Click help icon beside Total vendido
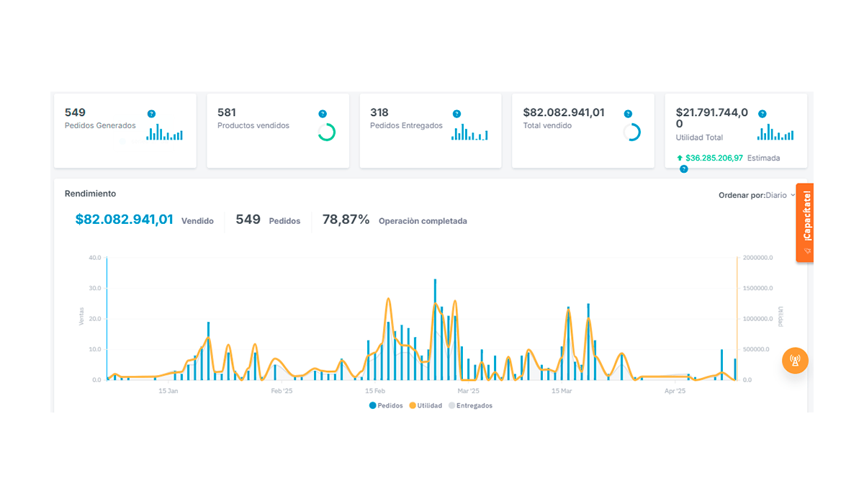864x504 pixels. coord(628,114)
